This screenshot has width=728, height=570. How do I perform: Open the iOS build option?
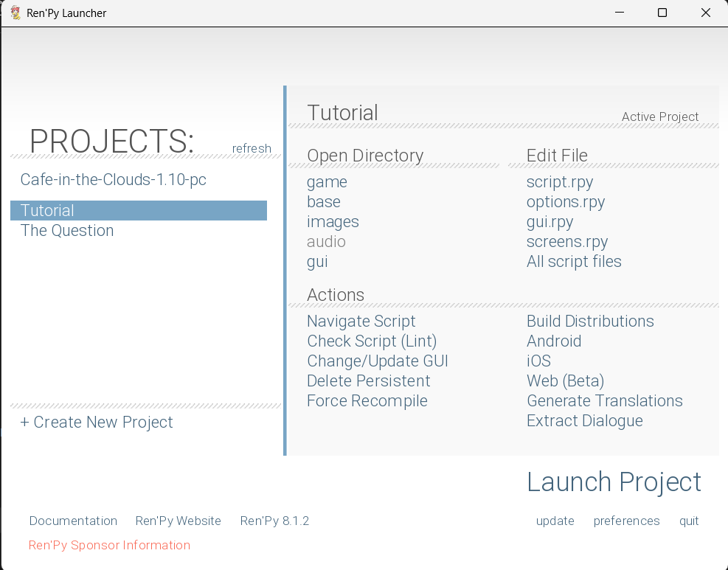tap(538, 361)
